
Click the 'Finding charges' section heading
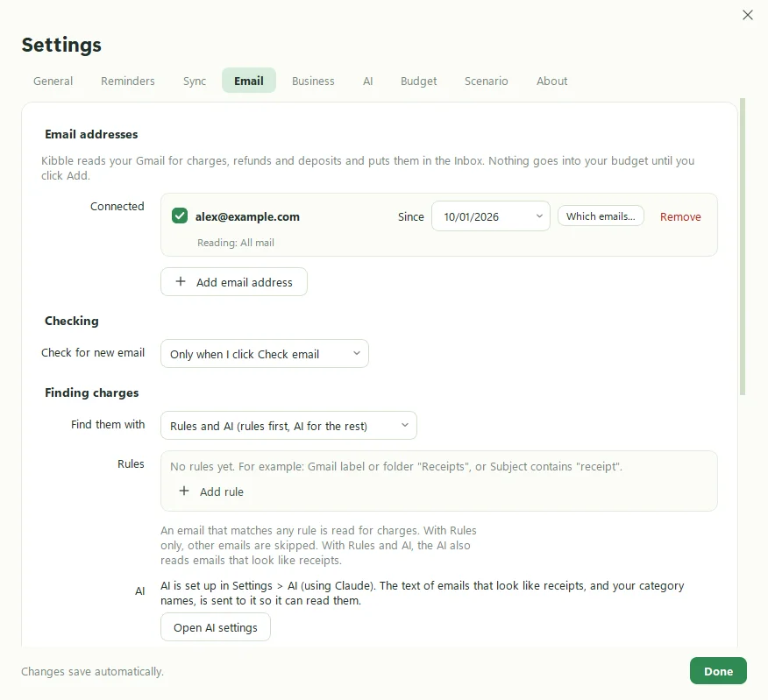(91, 392)
